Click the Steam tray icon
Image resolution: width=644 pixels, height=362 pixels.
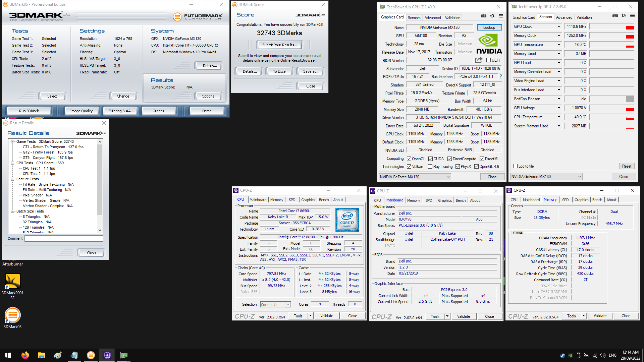pyautogui.click(x=562, y=355)
